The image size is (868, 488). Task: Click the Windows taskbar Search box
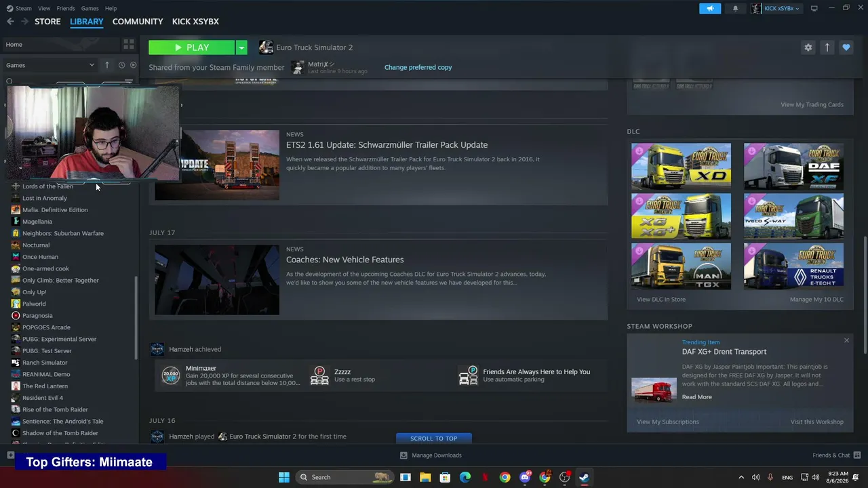346,477
